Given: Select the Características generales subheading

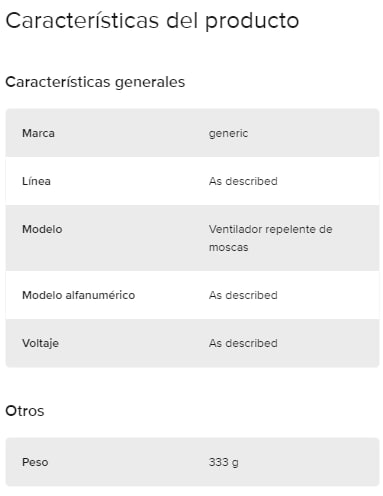Looking at the screenshot, I should tap(95, 82).
